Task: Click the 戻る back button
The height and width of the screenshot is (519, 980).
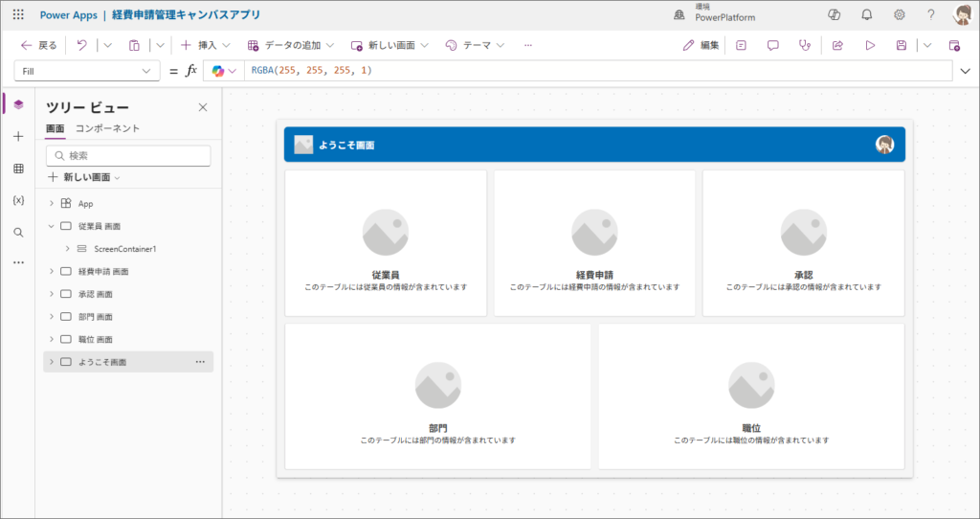Action: pos(38,45)
